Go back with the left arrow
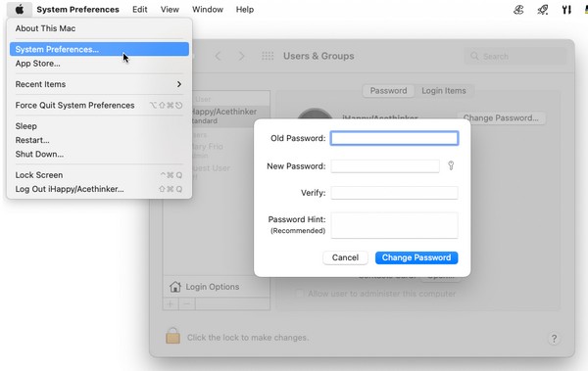Image resolution: width=588 pixels, height=371 pixels. (x=218, y=56)
